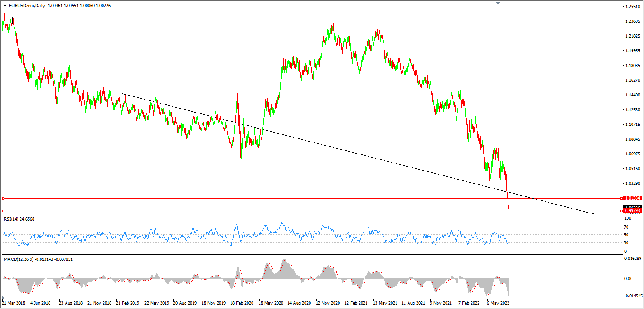644x309 pixels.
Task: Click the 1.10715 price axis label
Action: tap(633, 125)
